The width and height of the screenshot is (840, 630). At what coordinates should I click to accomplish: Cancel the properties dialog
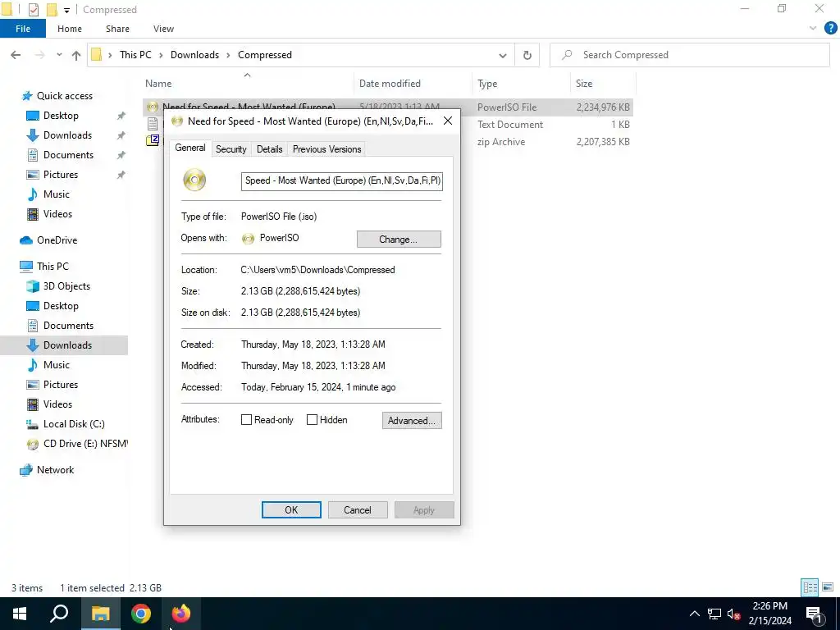(358, 510)
